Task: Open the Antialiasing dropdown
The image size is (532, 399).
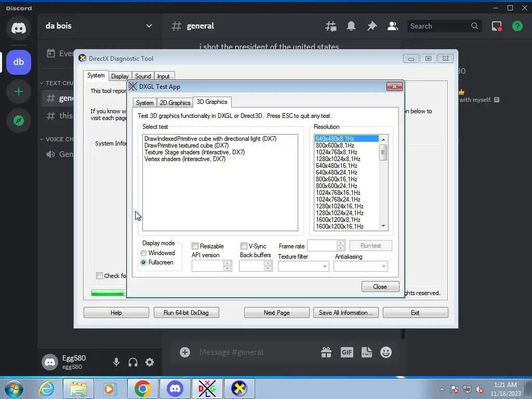Action: click(x=361, y=267)
